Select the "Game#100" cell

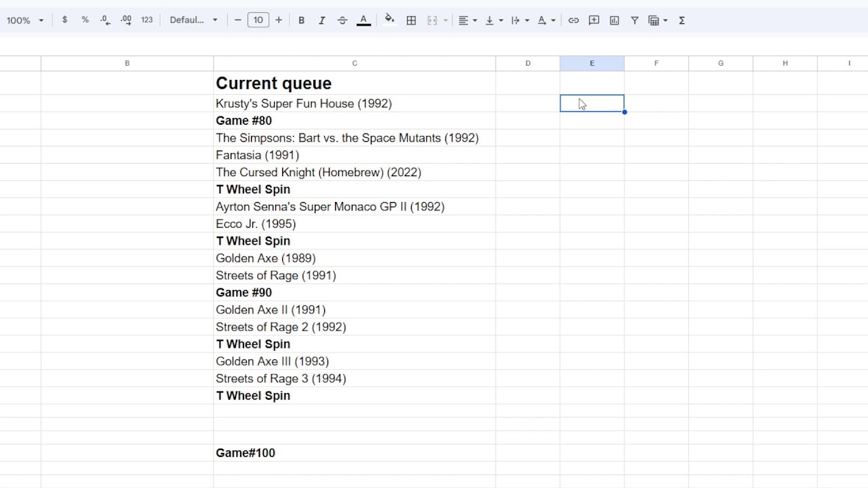tap(355, 453)
